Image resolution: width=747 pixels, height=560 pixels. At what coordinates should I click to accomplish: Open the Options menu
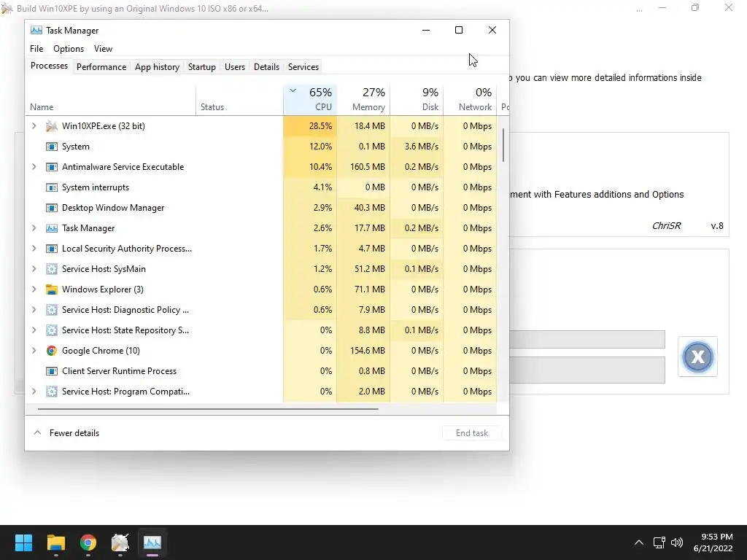pyautogui.click(x=69, y=49)
